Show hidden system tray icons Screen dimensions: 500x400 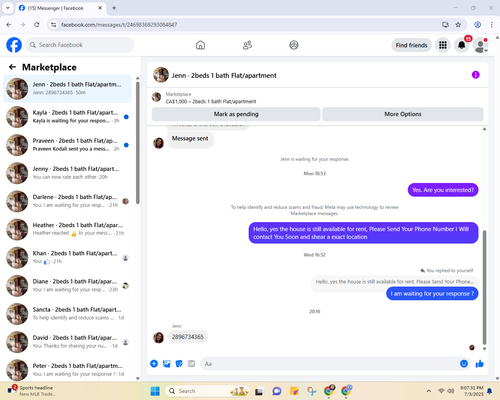429,391
